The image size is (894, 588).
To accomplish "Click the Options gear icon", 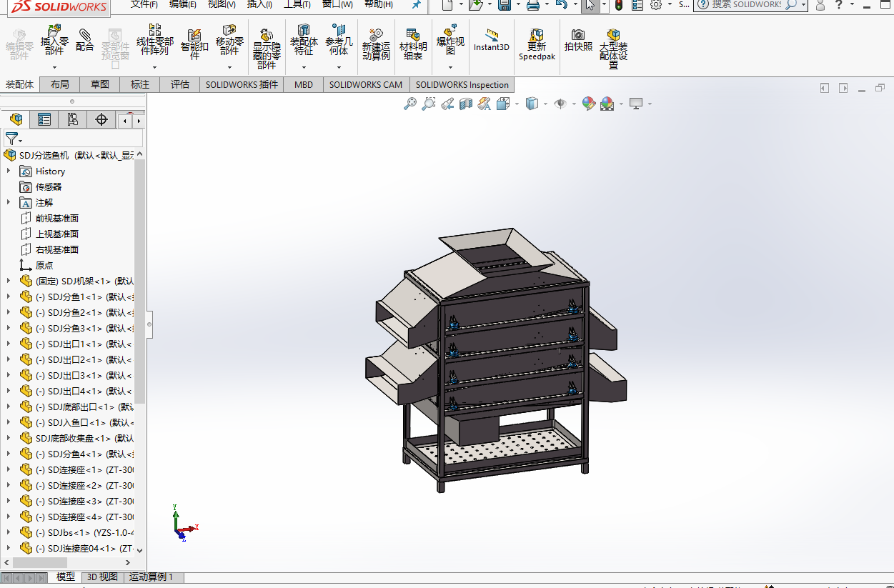I will click(x=655, y=5).
